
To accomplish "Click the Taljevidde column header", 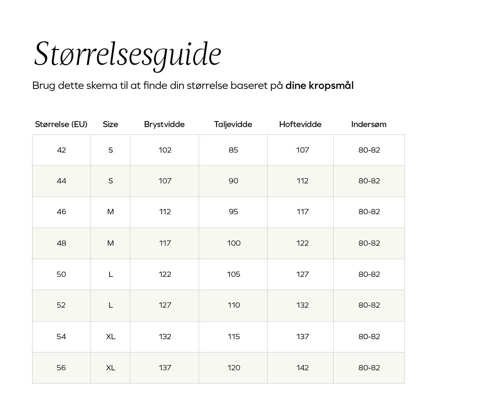I will [233, 124].
